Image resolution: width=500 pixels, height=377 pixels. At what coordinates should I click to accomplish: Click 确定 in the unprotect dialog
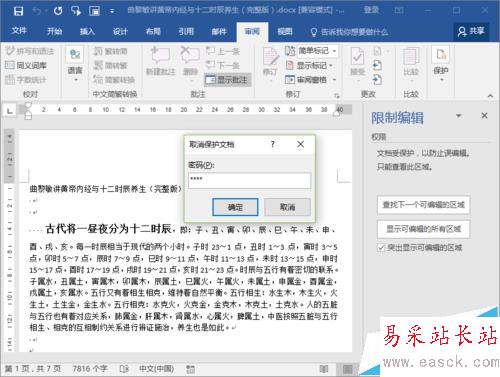click(x=235, y=207)
